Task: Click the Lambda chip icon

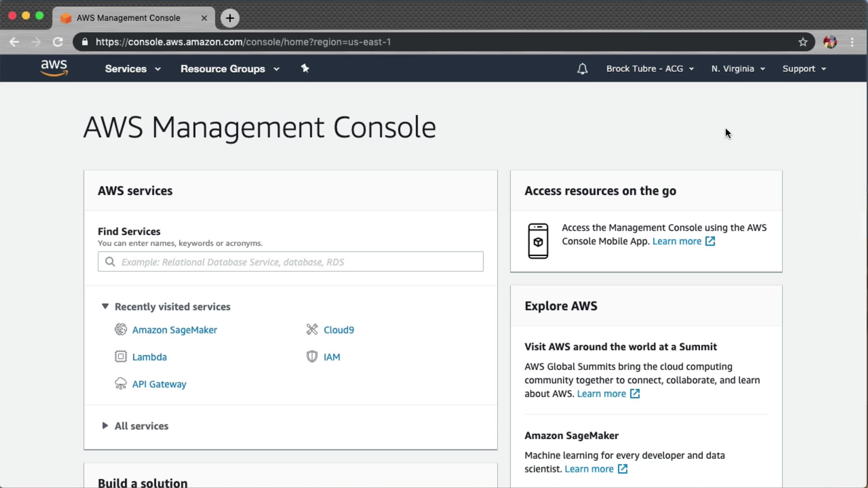Action: [121, 357]
